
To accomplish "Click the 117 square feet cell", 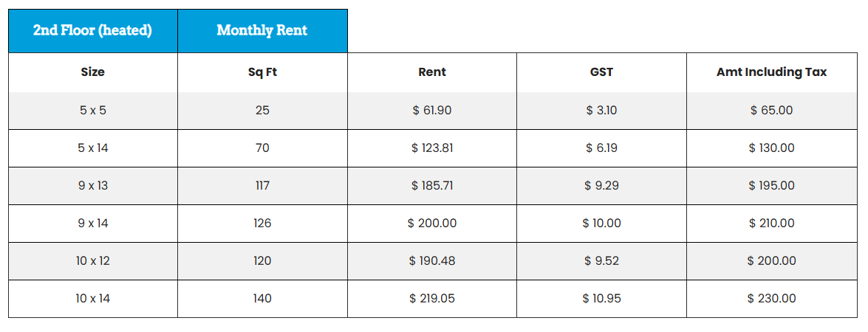I will 262,186.
